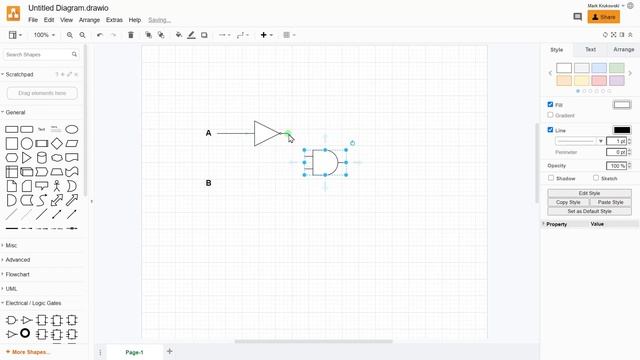This screenshot has height=360, width=640.
Task: Enable the Gradient checkbox
Action: click(550, 115)
